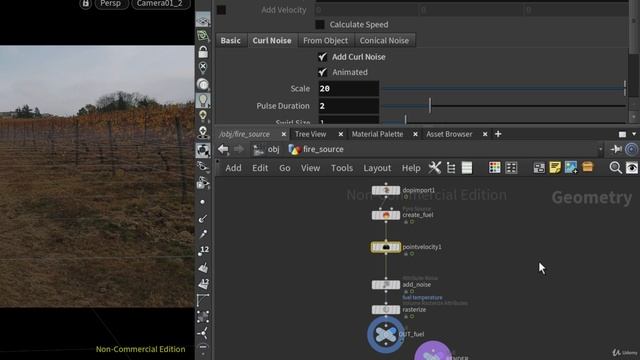Screen dimensions: 640x360
Task: Open the Layout menu
Action: [x=377, y=168]
